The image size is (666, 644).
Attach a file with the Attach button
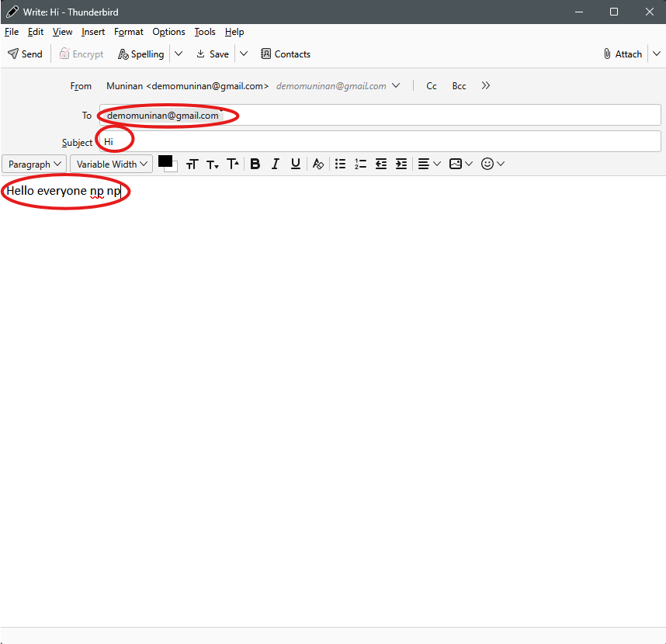[623, 54]
